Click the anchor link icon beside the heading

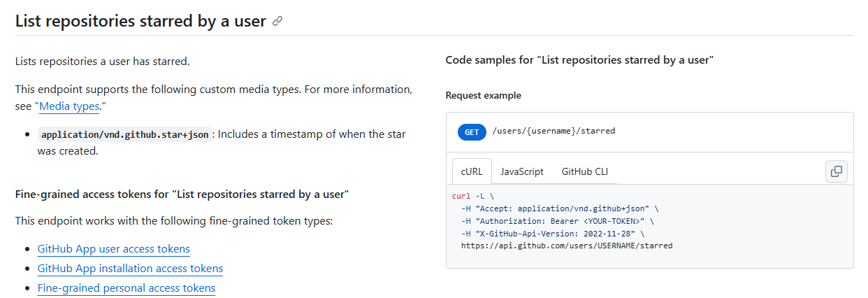pos(277,21)
